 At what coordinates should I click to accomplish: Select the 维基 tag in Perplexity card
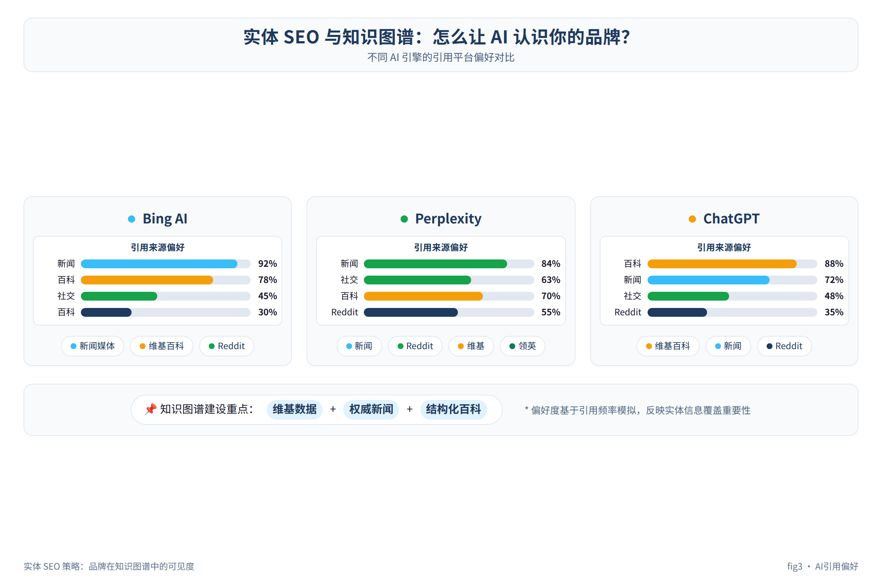tap(471, 346)
